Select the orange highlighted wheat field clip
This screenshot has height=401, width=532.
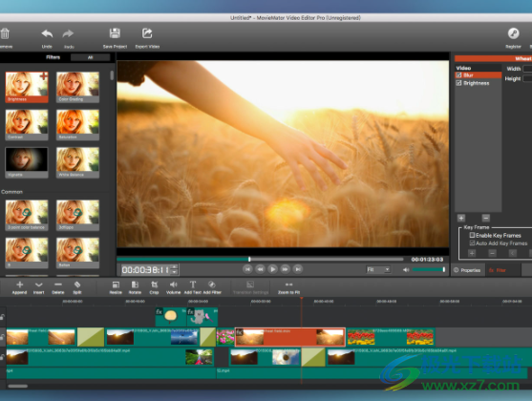click(290, 337)
